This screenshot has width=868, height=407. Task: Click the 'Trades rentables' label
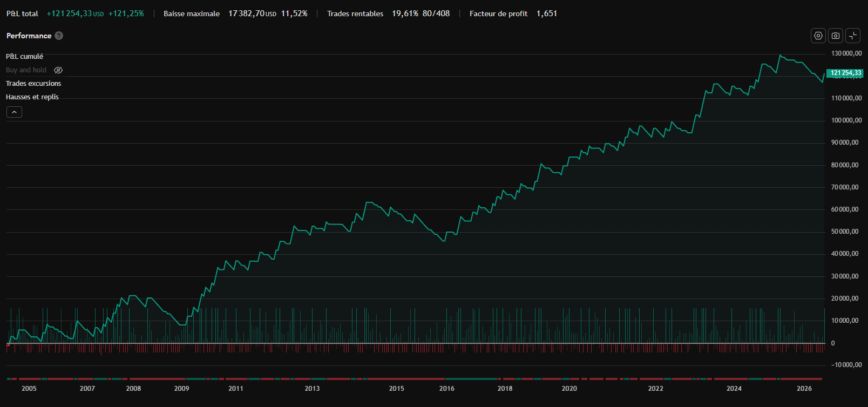click(355, 13)
